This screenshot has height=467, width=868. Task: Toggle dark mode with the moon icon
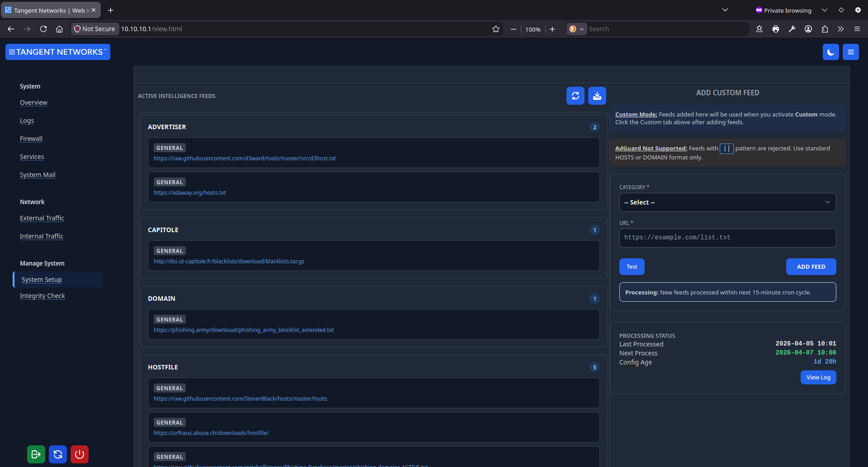pyautogui.click(x=830, y=51)
